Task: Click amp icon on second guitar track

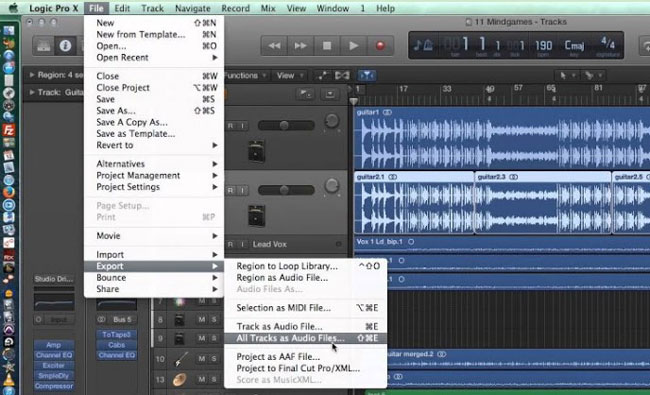Action: tap(256, 216)
